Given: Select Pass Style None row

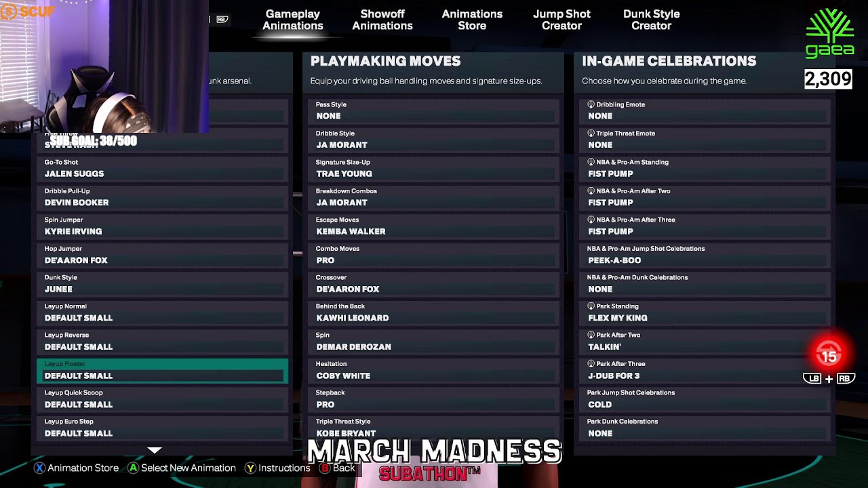Looking at the screenshot, I should 434,111.
